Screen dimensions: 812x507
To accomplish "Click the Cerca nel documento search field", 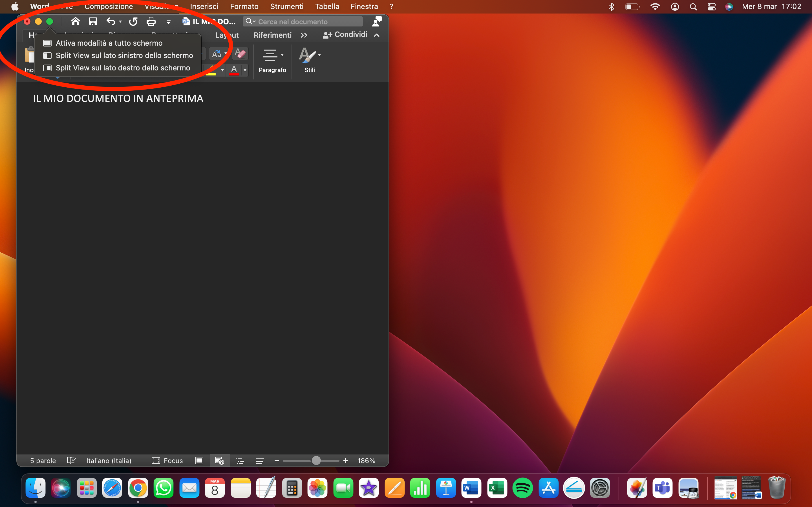I will coord(302,21).
